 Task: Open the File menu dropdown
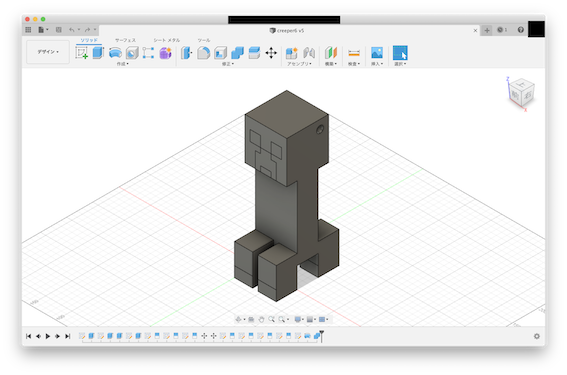(x=43, y=30)
